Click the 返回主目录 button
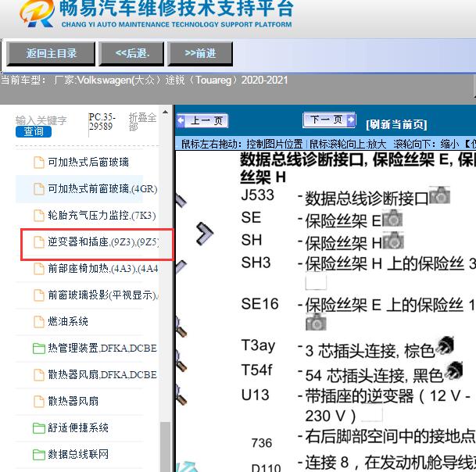Screen dimensions: 476x472 coord(51,54)
